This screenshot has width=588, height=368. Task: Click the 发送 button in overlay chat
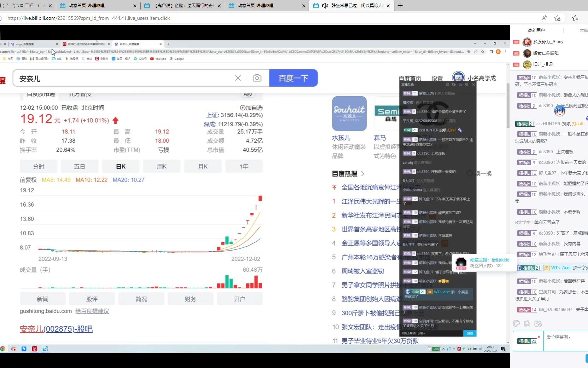tap(470, 333)
